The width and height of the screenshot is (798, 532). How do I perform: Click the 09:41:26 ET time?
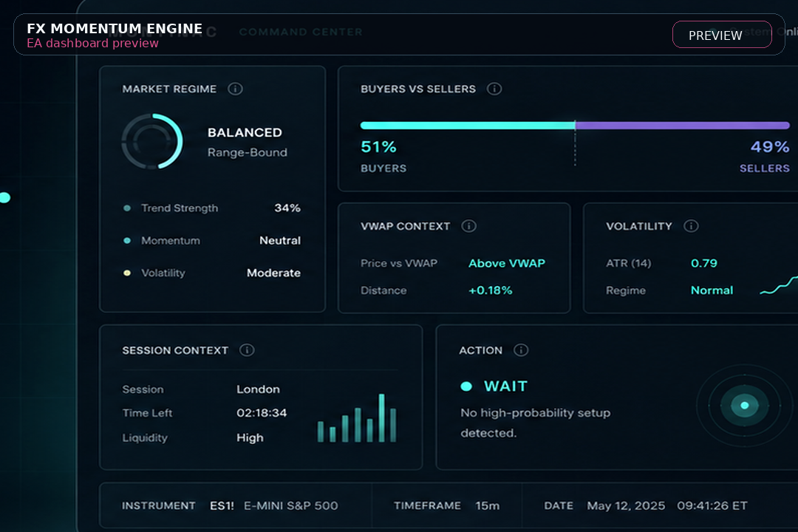pyautogui.click(x=712, y=505)
